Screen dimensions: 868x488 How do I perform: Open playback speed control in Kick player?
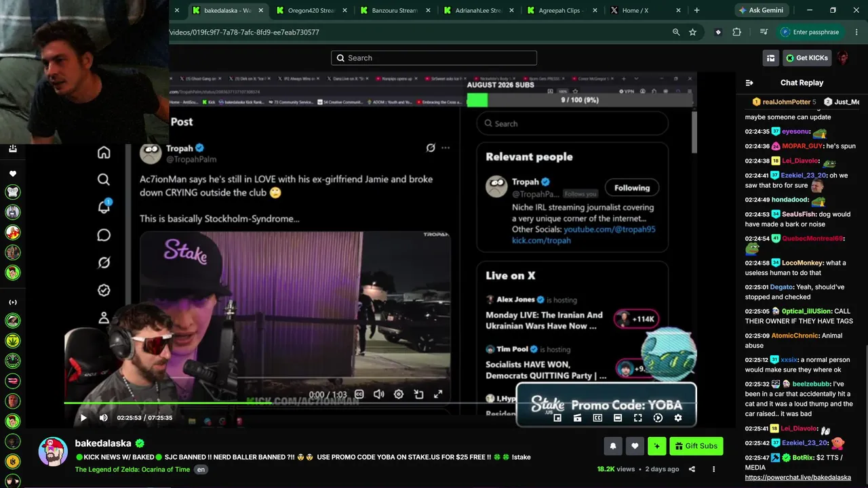(658, 418)
